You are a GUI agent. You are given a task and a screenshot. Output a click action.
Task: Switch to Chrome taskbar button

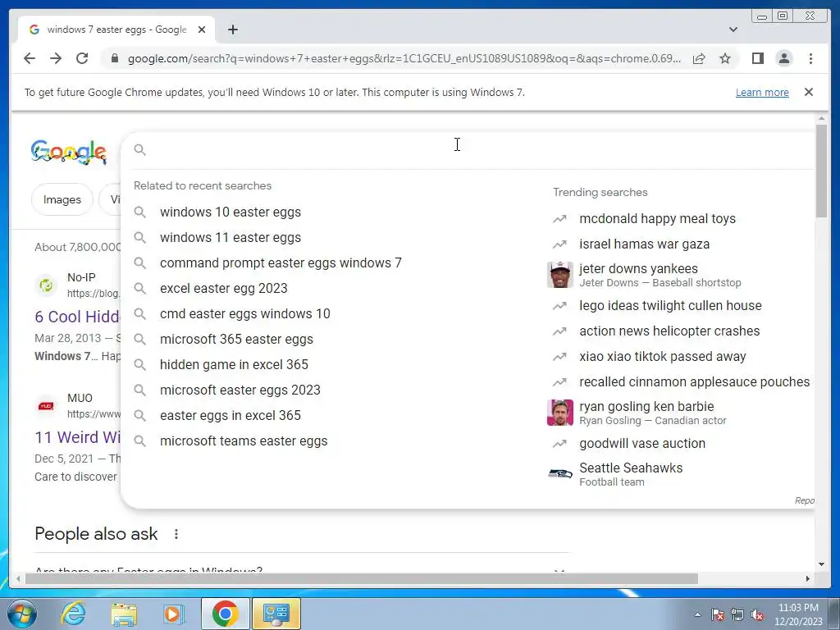pos(225,614)
